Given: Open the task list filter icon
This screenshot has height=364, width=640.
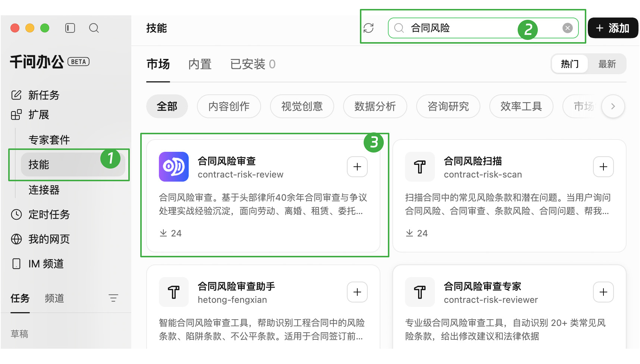Looking at the screenshot, I should pyautogui.click(x=113, y=298).
